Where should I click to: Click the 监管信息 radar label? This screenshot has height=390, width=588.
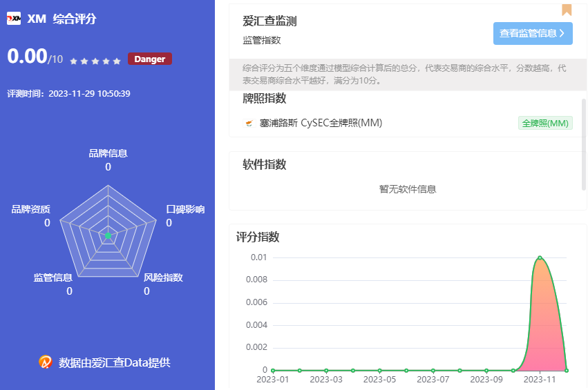coord(53,277)
